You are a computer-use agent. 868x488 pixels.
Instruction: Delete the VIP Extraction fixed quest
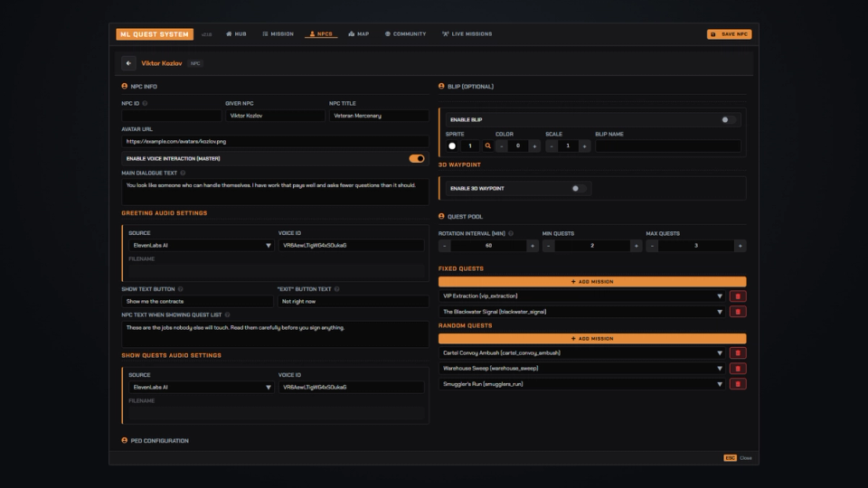click(738, 296)
